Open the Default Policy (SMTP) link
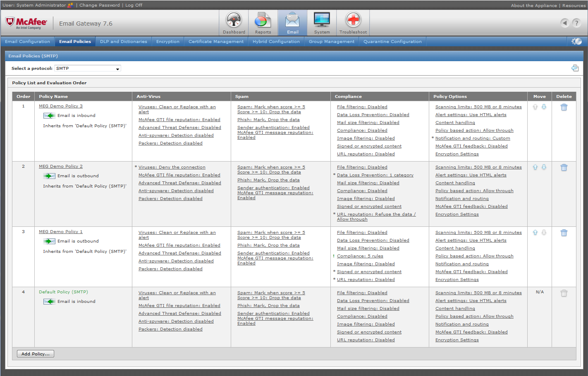588x376 pixels. (x=63, y=292)
